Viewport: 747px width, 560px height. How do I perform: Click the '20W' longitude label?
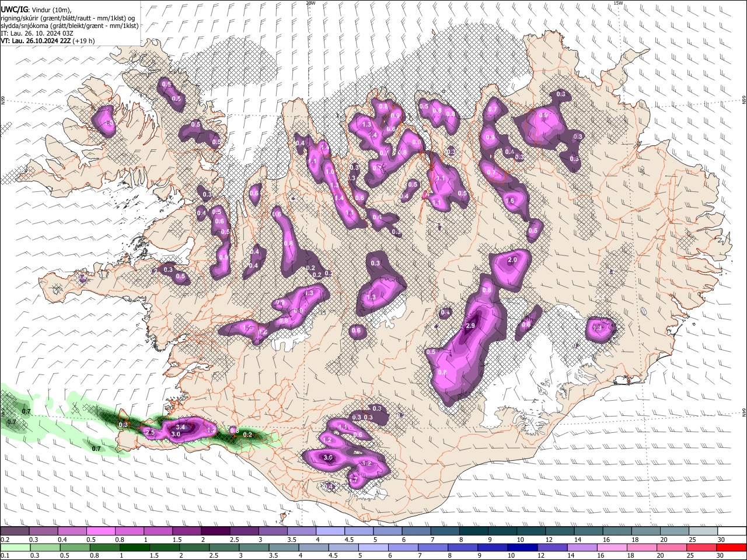pyautogui.click(x=310, y=3)
